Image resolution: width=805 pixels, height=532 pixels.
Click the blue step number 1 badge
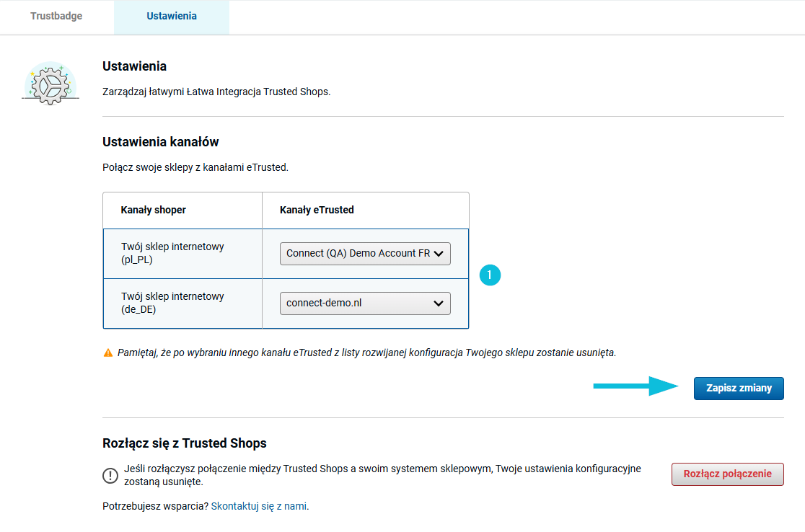point(490,275)
